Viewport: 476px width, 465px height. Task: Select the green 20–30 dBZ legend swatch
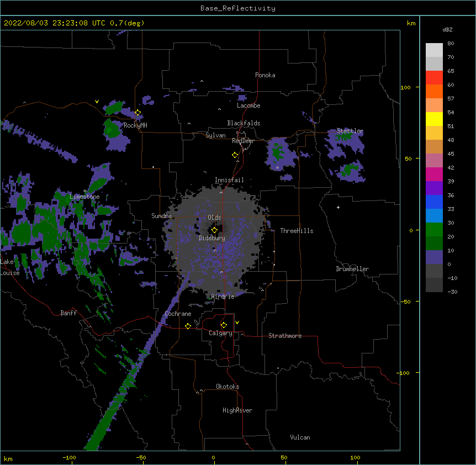point(434,230)
